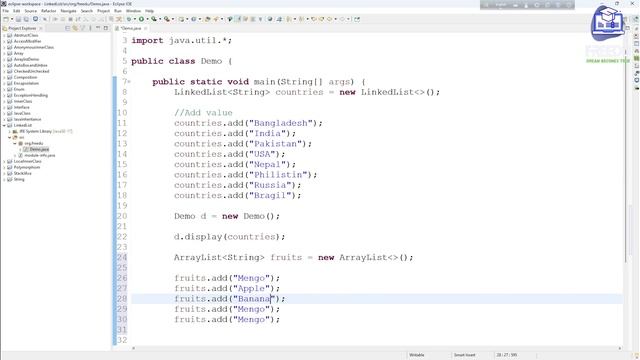Expand the JRE System Library node
Viewport: 640px width, 360px height.
coord(9,131)
